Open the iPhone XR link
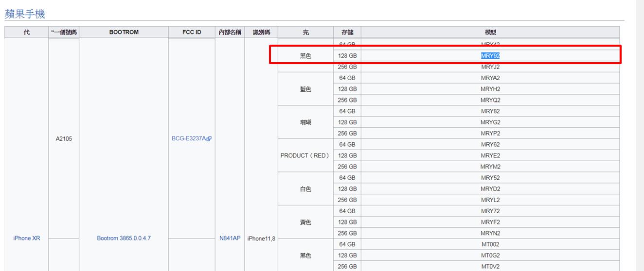Viewport: 644px width, 271px height. [x=27, y=238]
